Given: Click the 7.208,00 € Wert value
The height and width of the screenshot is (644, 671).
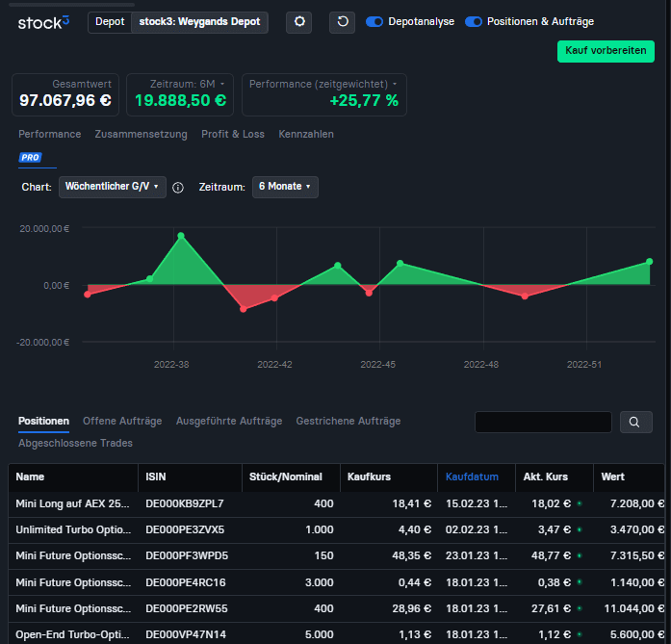Looking at the screenshot, I should pos(637,503).
